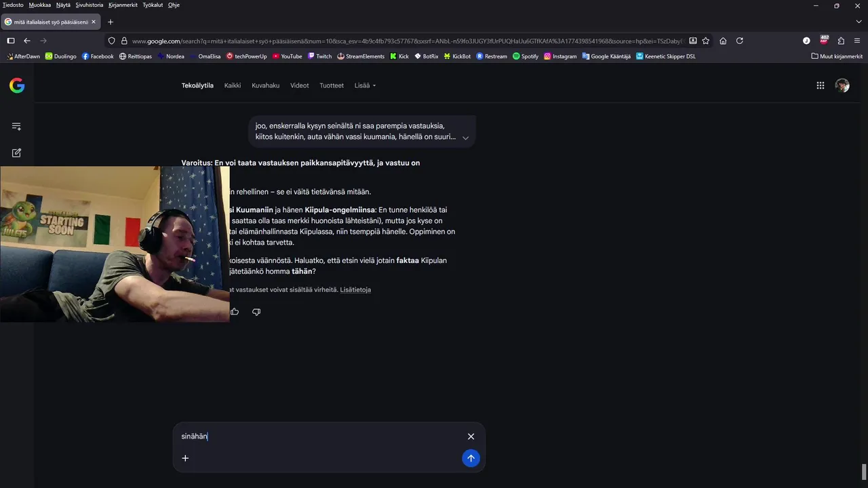Open the BotRix bookmark
The width and height of the screenshot is (868, 488).
(427, 56)
